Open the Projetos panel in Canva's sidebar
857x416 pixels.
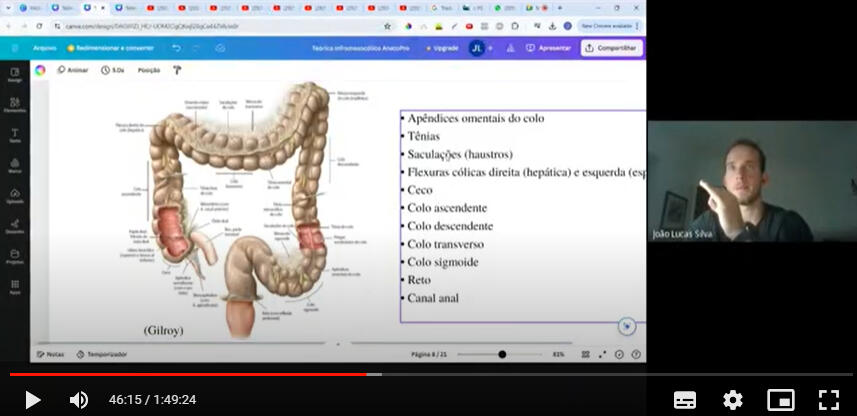click(x=15, y=257)
